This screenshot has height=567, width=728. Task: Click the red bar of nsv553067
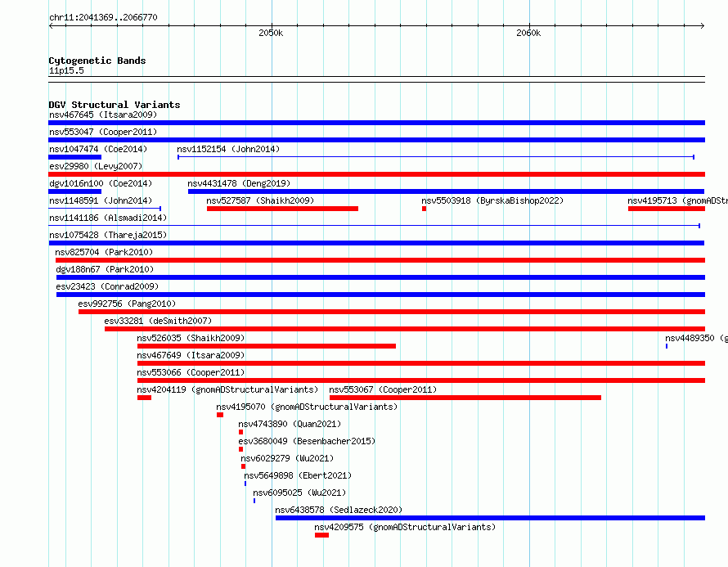[x=465, y=398]
